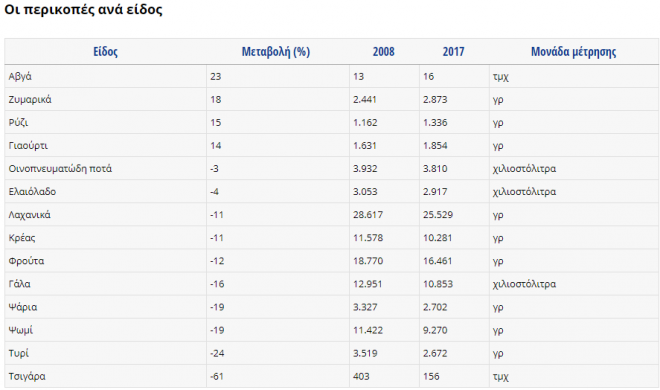Click the 2008 value 1.162
This screenshot has width=660, height=390.
point(365,123)
